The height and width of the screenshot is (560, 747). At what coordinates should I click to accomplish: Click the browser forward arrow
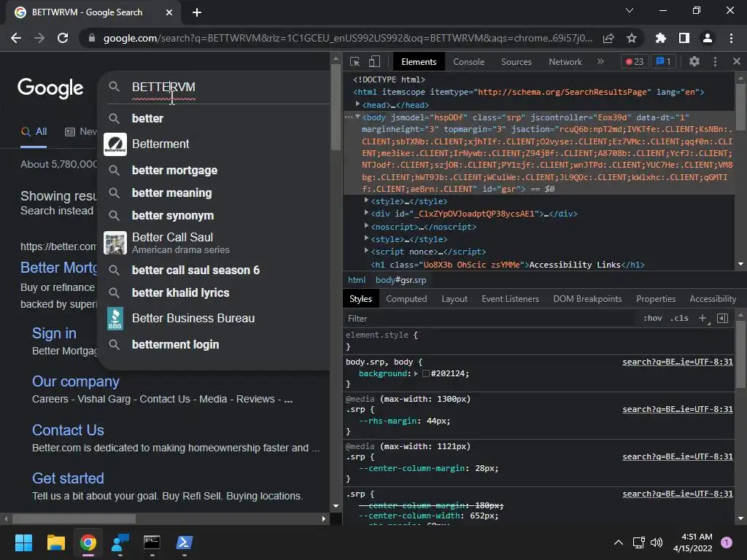[39, 38]
